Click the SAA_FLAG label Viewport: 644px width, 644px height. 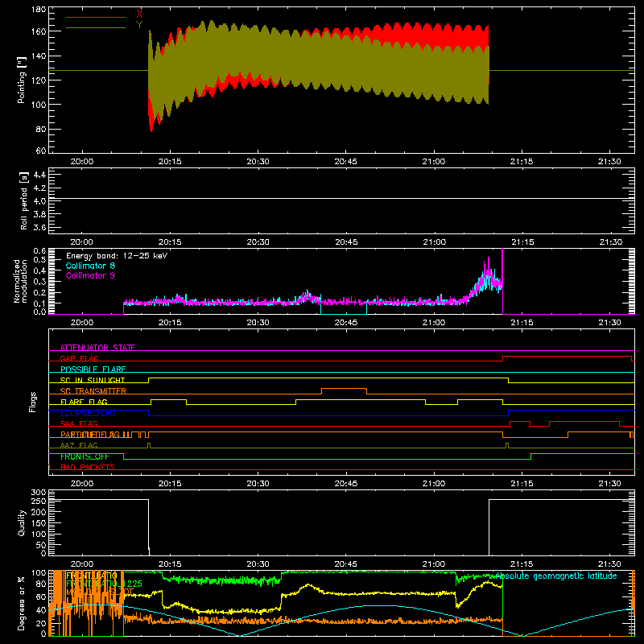coord(79,423)
